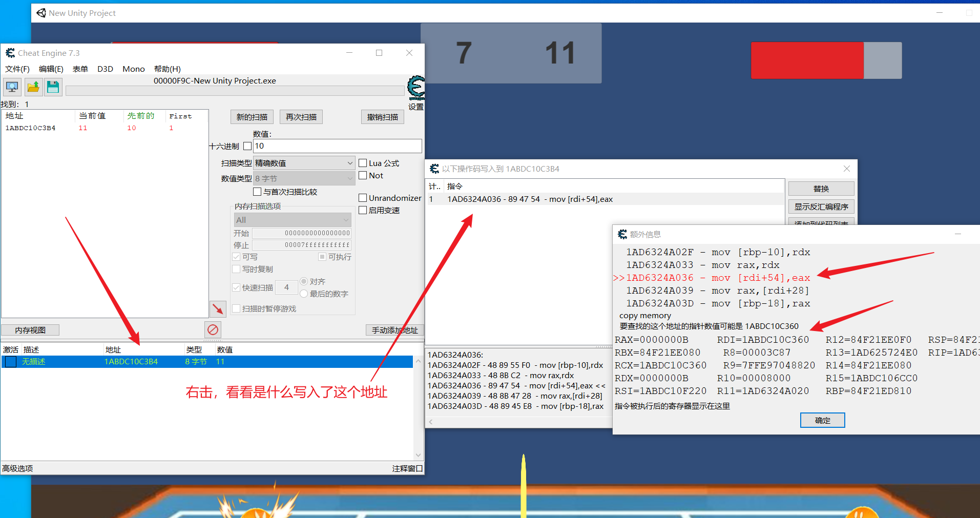Click the Value column header in address list

[x=225, y=349]
